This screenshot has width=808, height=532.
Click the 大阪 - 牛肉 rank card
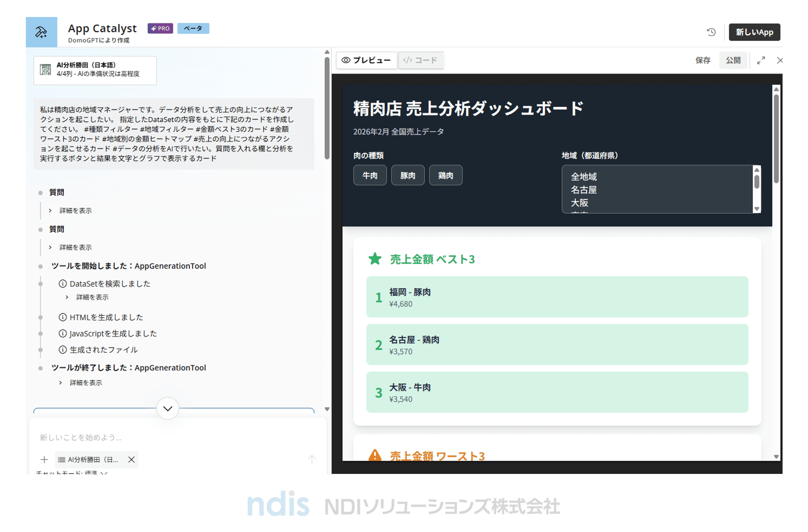click(557, 392)
